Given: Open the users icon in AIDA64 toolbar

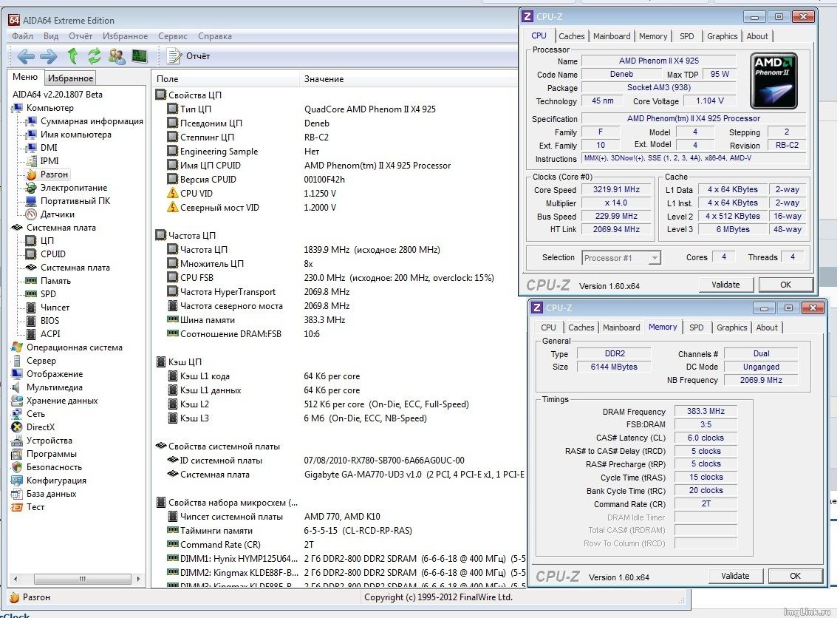Looking at the screenshot, I should 116,55.
